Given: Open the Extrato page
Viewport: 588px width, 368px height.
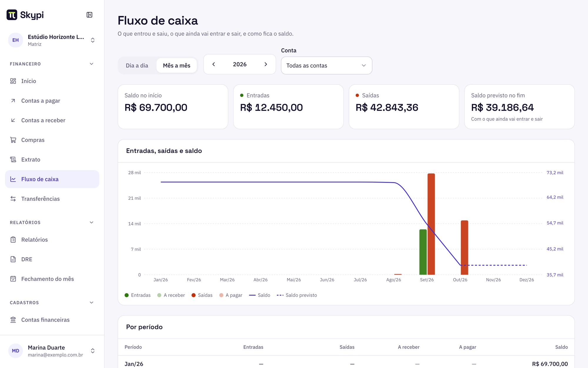Looking at the screenshot, I should tap(52, 160).
